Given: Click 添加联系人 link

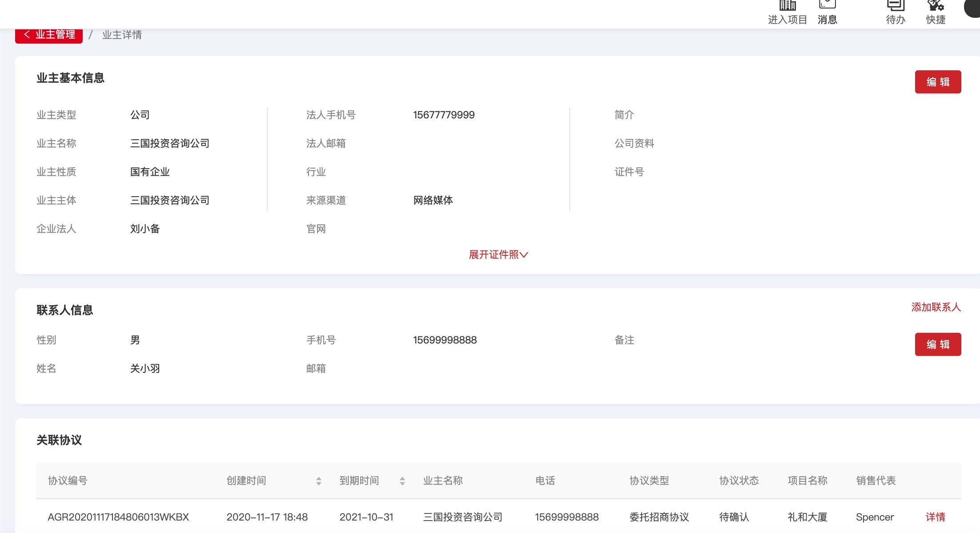Looking at the screenshot, I should tap(936, 307).
